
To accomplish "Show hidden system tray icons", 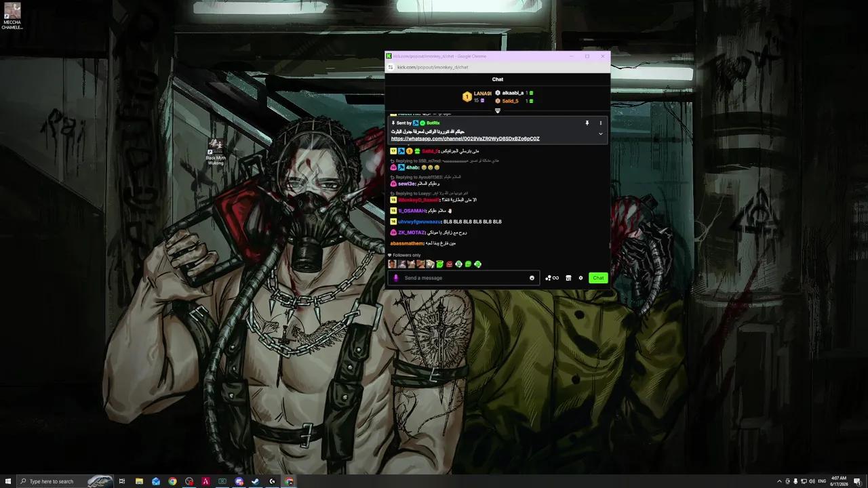I will pos(779,481).
